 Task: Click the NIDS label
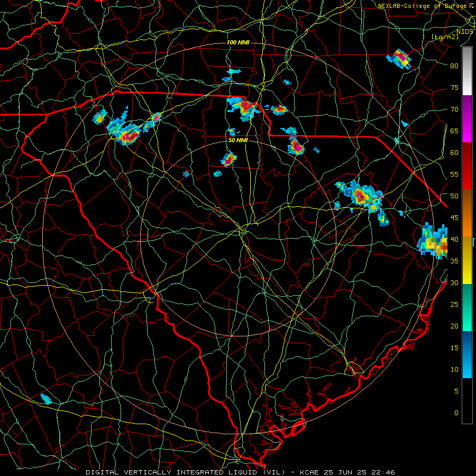click(x=465, y=32)
